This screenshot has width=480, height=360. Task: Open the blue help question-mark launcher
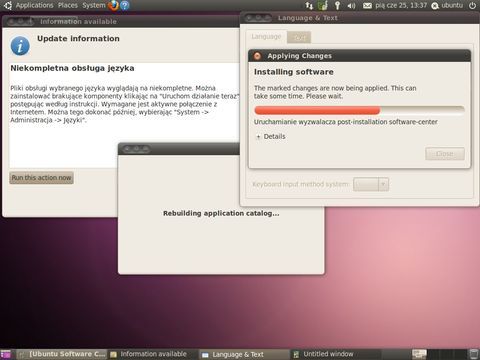coord(125,5)
